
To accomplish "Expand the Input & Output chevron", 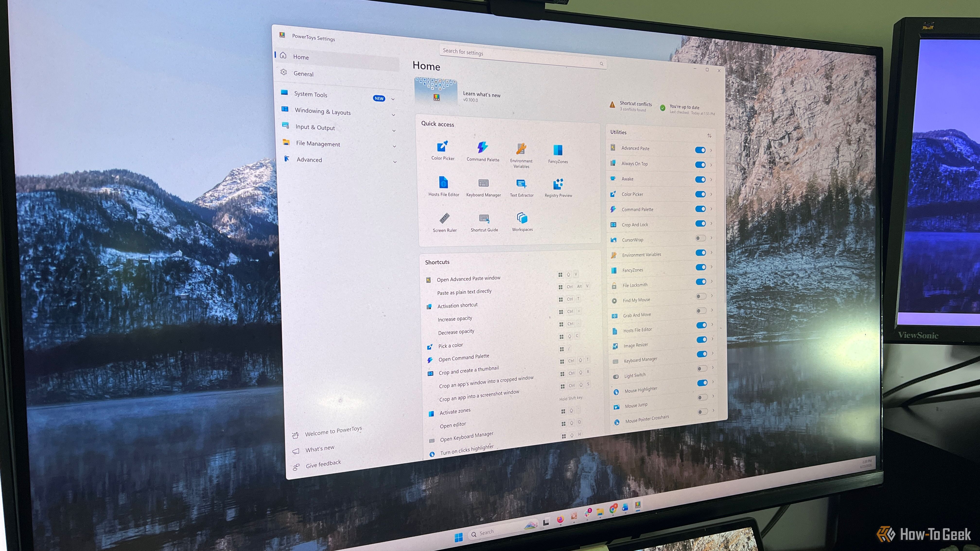I will coord(394,131).
